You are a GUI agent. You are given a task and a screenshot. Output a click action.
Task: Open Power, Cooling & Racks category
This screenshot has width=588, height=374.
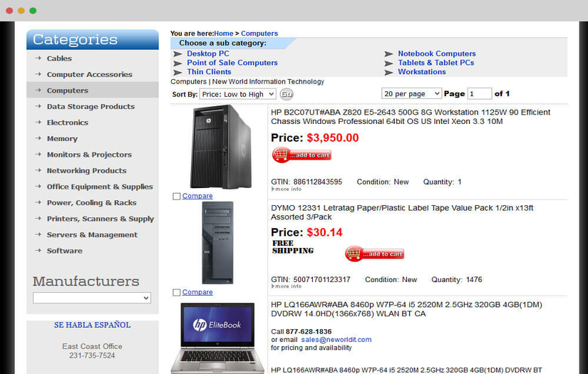click(91, 203)
